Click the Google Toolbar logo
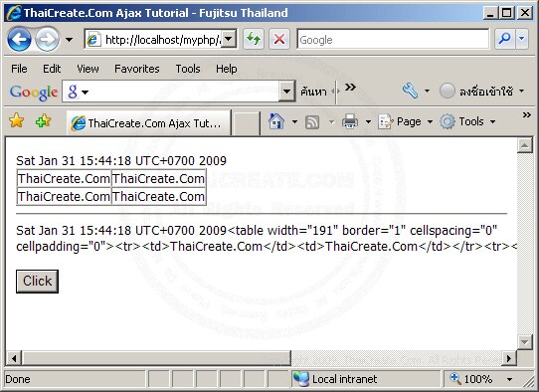 tap(34, 93)
